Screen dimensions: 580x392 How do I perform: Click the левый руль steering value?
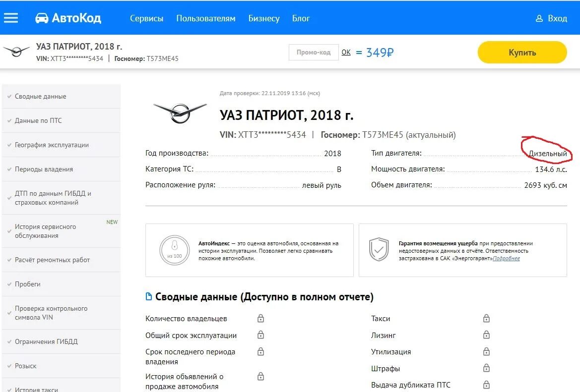(322, 185)
